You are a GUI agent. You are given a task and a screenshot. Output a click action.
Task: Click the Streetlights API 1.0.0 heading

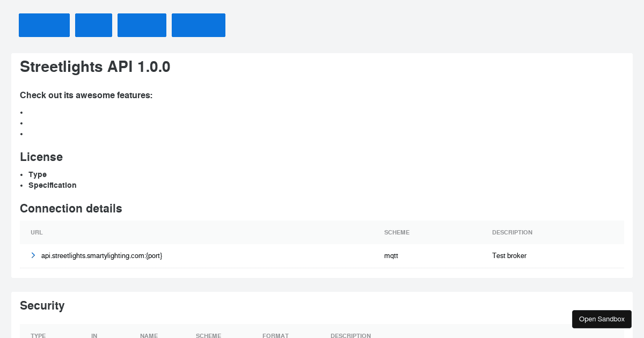click(95, 67)
